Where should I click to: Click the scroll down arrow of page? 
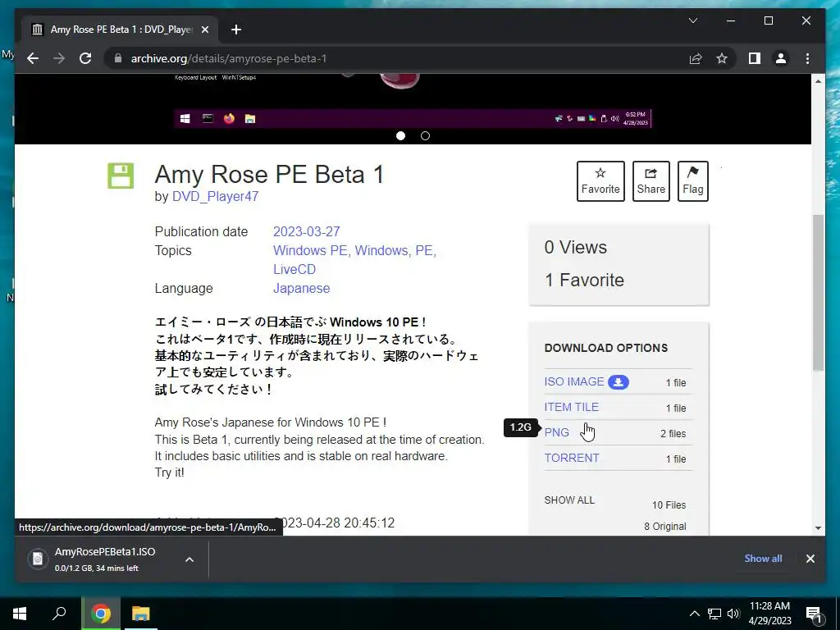click(818, 528)
